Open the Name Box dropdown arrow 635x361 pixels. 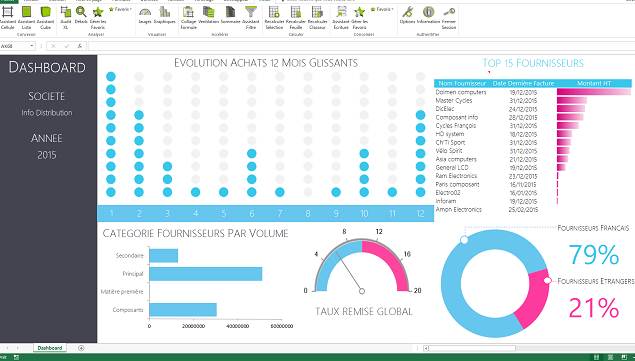click(32, 46)
